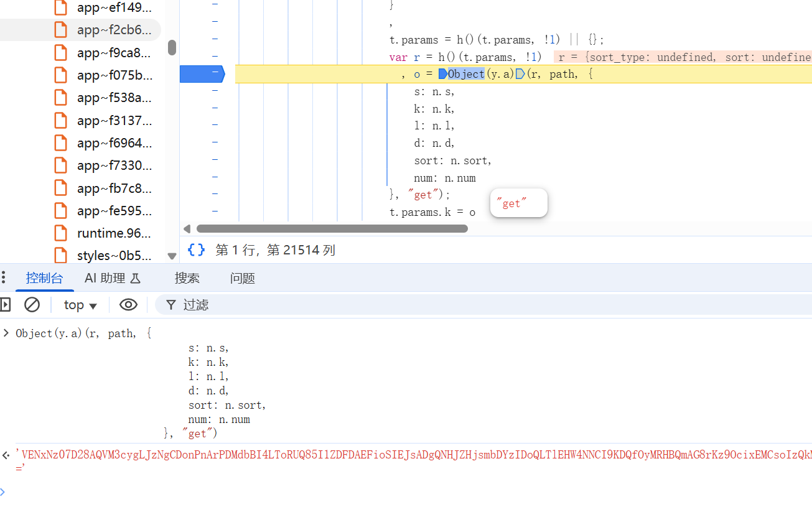Click the inline breakpoint marker after (y.a)
Viewport: 812px width, 530px height.
[x=520, y=74]
